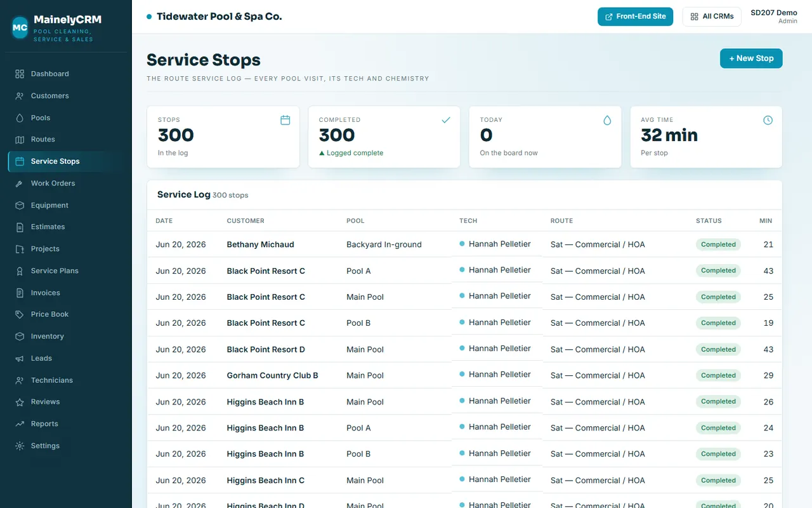Sort by the CUSTOMER column header
The width and height of the screenshot is (812, 508).
[246, 221]
